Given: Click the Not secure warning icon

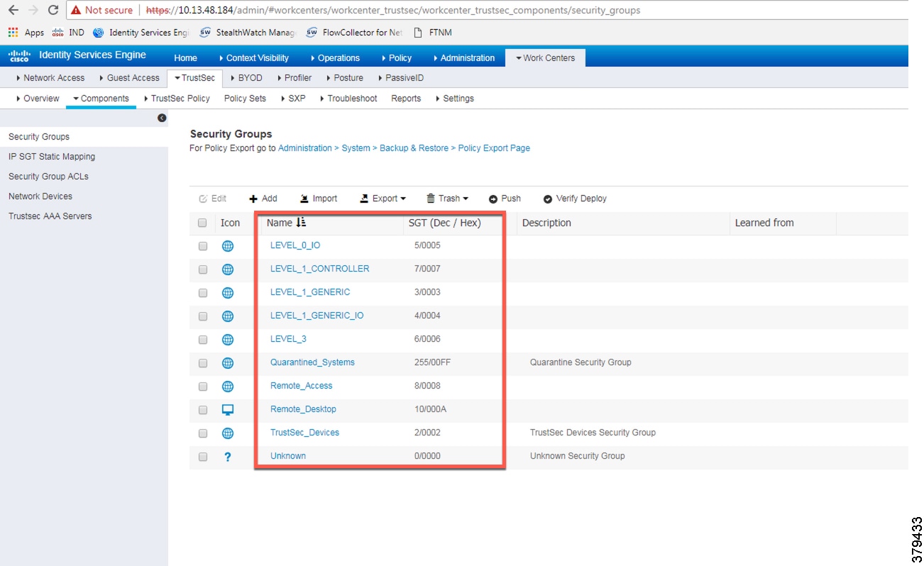Looking at the screenshot, I should pyautogui.click(x=76, y=10).
